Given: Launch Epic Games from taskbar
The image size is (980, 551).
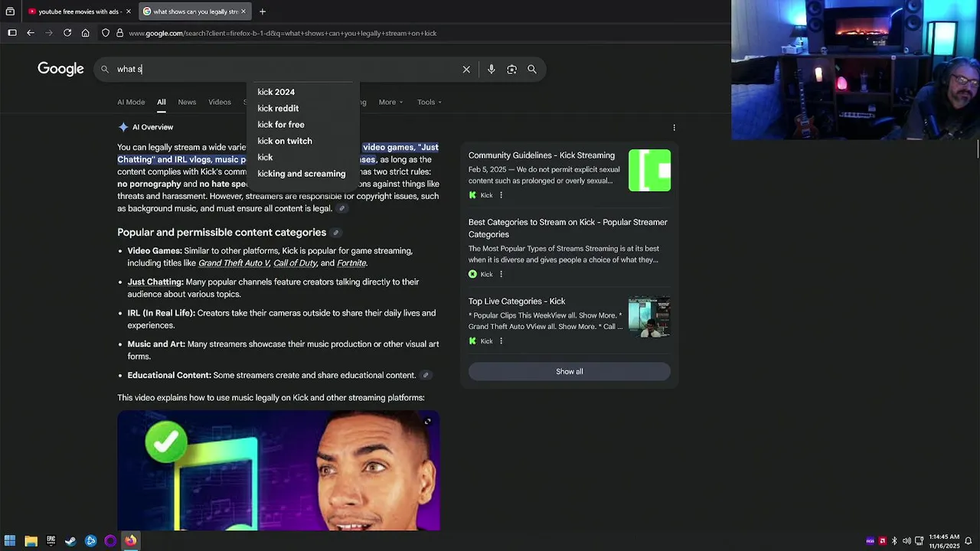Looking at the screenshot, I should [x=51, y=541].
